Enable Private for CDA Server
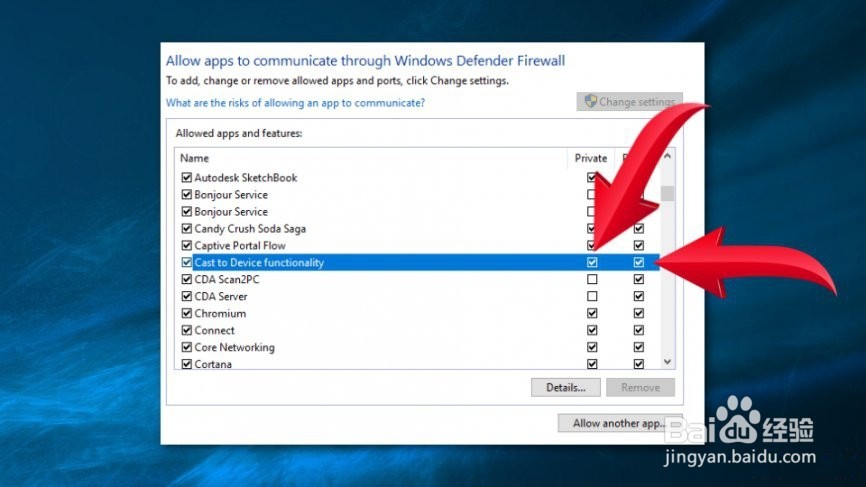 click(592, 297)
